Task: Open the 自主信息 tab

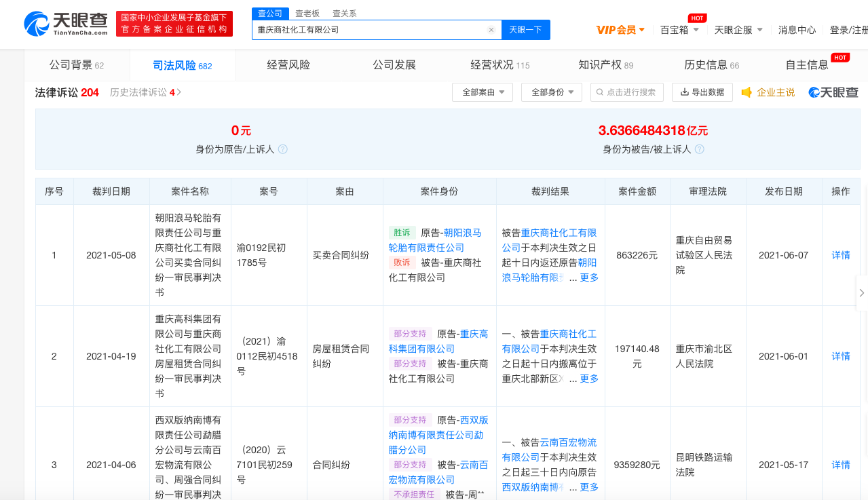Action: tap(807, 65)
